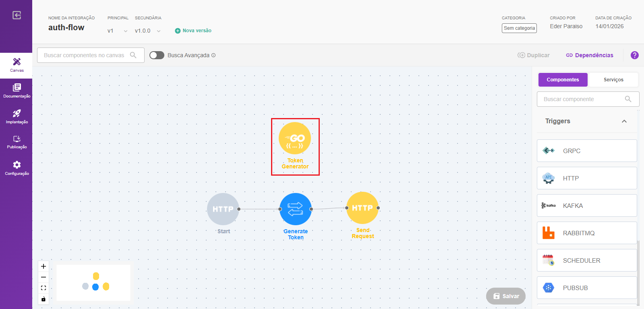The height and width of the screenshot is (309, 644).
Task: Collapse the Triggers section
Action: click(624, 121)
